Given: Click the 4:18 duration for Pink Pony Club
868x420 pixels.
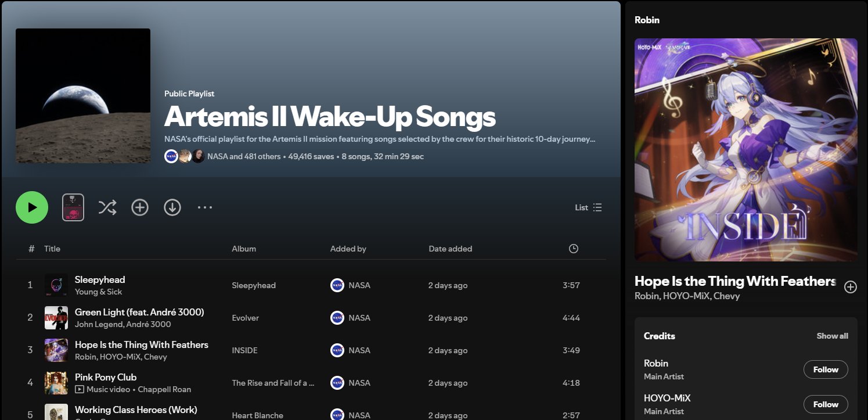Looking at the screenshot, I should coord(571,383).
